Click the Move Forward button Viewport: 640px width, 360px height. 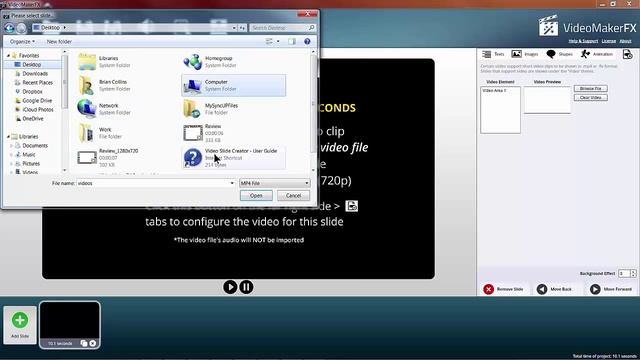[611, 289]
